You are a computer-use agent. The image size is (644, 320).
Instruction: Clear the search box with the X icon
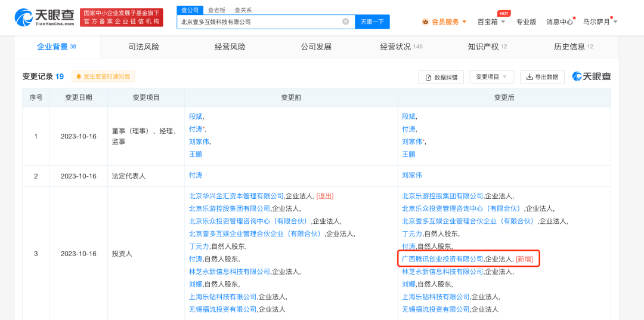[346, 22]
